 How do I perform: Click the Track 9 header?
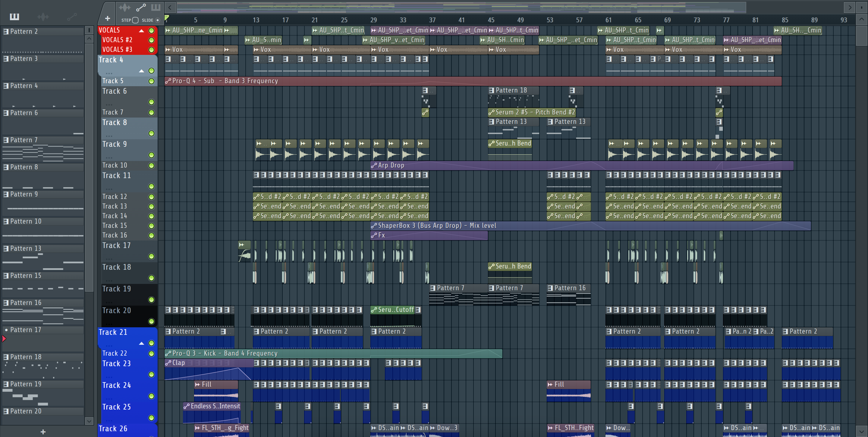(129, 149)
